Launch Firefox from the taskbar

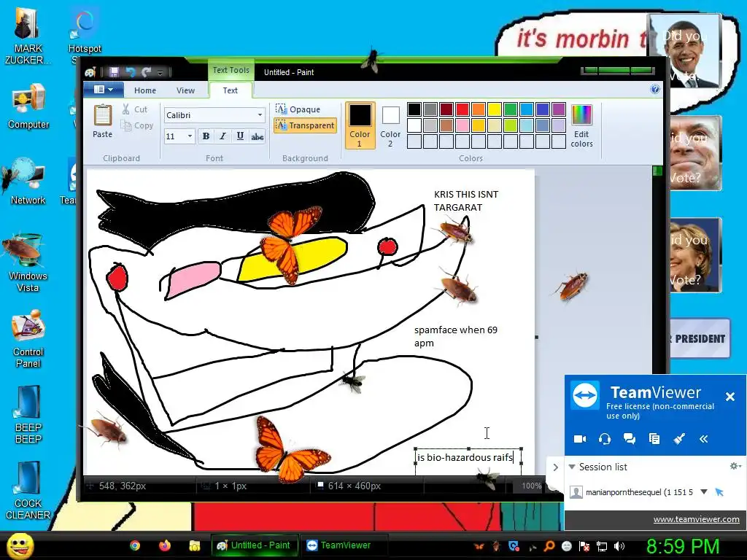tap(164, 545)
